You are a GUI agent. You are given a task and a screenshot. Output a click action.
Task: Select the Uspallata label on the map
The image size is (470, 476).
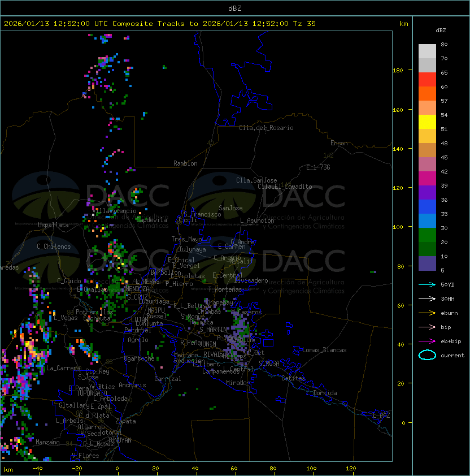tap(53, 225)
